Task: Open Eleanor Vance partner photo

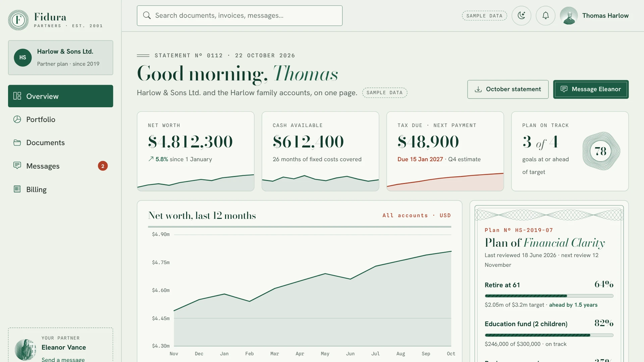Action: (x=25, y=350)
